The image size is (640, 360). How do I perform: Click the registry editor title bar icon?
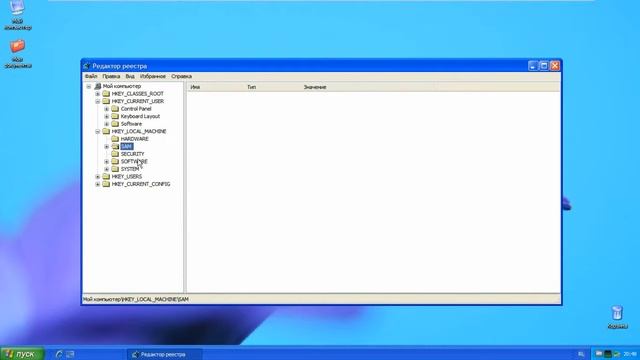(87, 66)
